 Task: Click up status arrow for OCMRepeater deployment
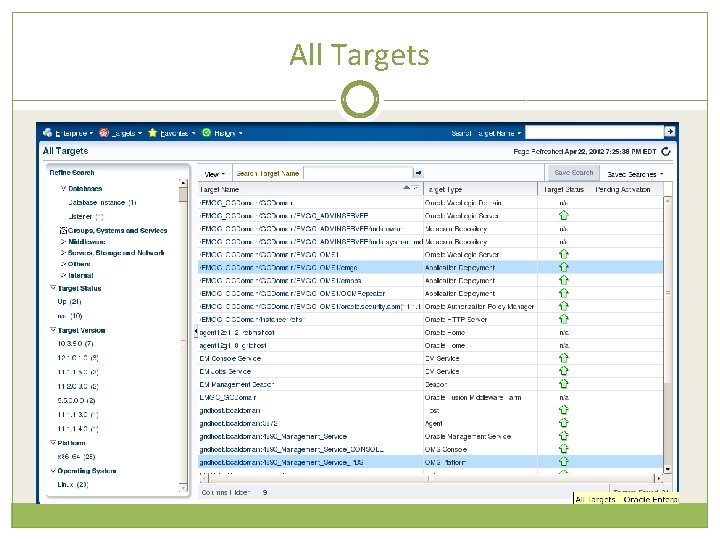click(563, 293)
